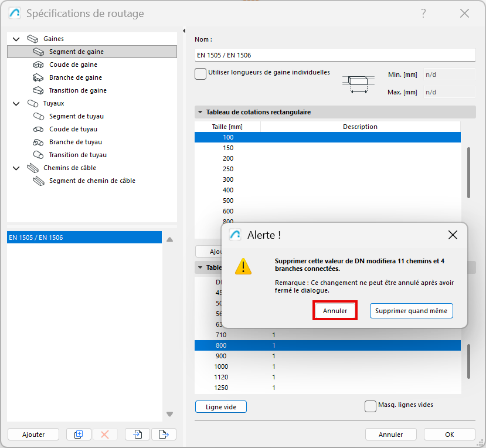The height and width of the screenshot is (448, 486).
Task: Select size row 200
Action: 328,158
